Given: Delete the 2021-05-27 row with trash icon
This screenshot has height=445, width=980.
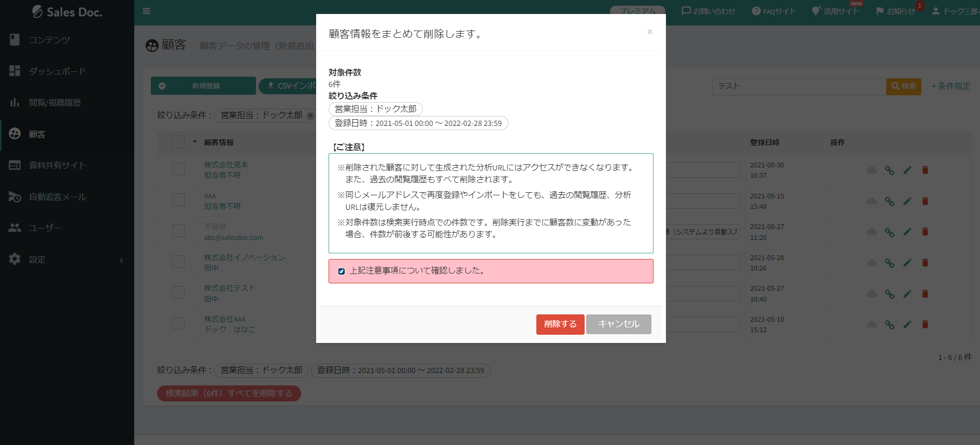Looking at the screenshot, I should pyautogui.click(x=925, y=294).
